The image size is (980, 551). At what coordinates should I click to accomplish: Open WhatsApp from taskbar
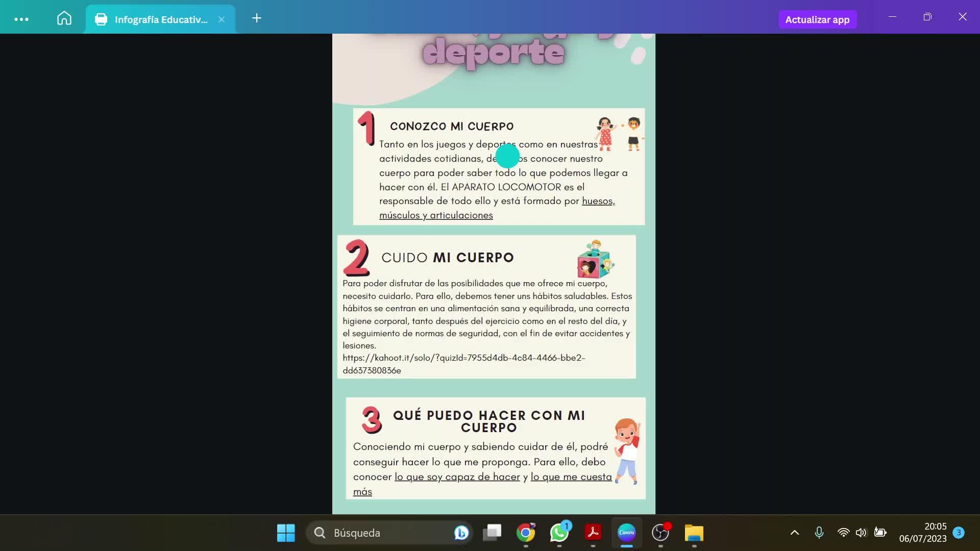(x=559, y=533)
